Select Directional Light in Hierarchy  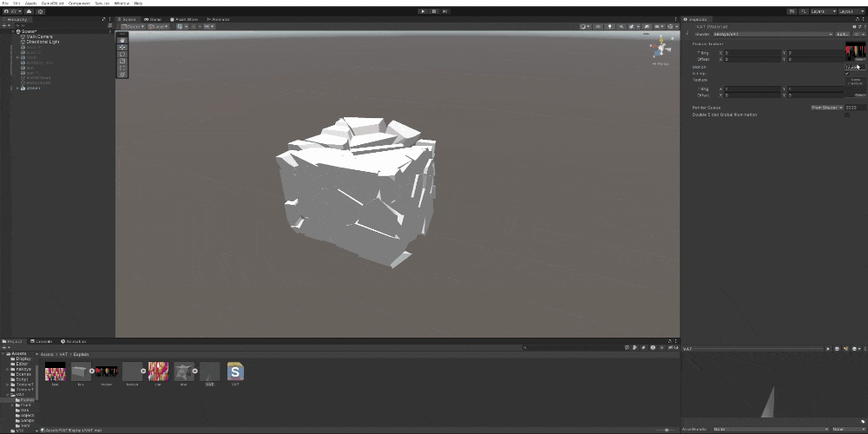click(x=43, y=42)
